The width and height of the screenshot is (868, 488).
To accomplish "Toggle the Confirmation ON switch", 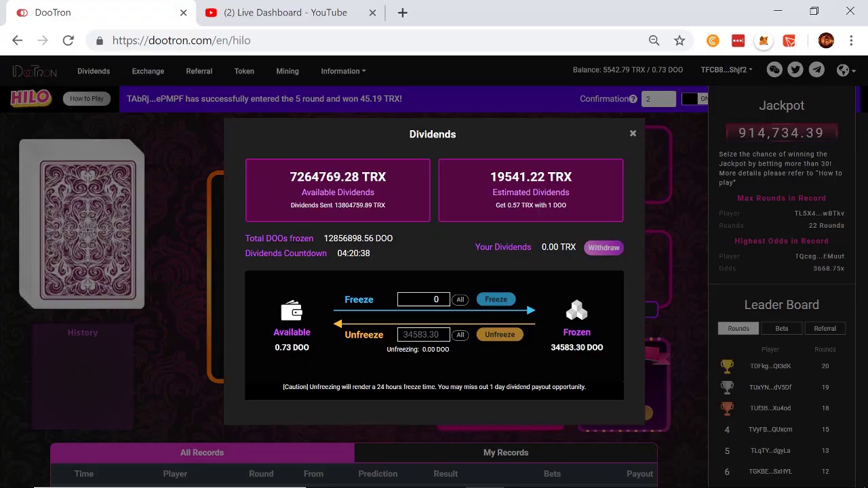I will click(694, 99).
